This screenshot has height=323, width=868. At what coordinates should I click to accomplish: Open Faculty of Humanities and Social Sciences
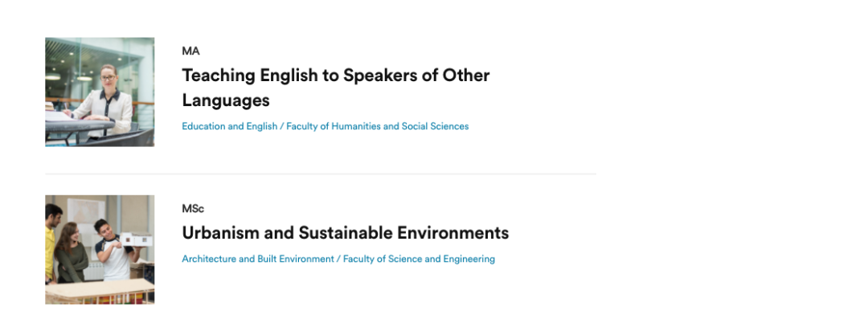tap(378, 126)
